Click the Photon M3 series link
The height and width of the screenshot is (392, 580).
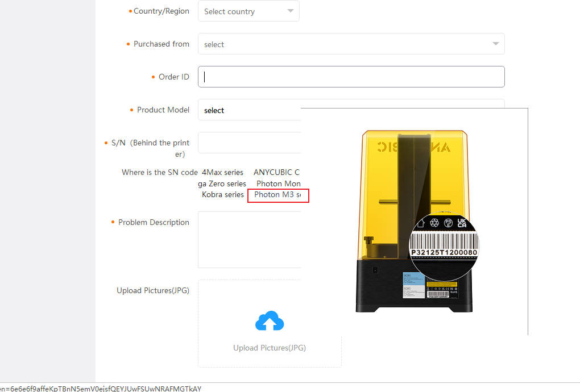(278, 195)
